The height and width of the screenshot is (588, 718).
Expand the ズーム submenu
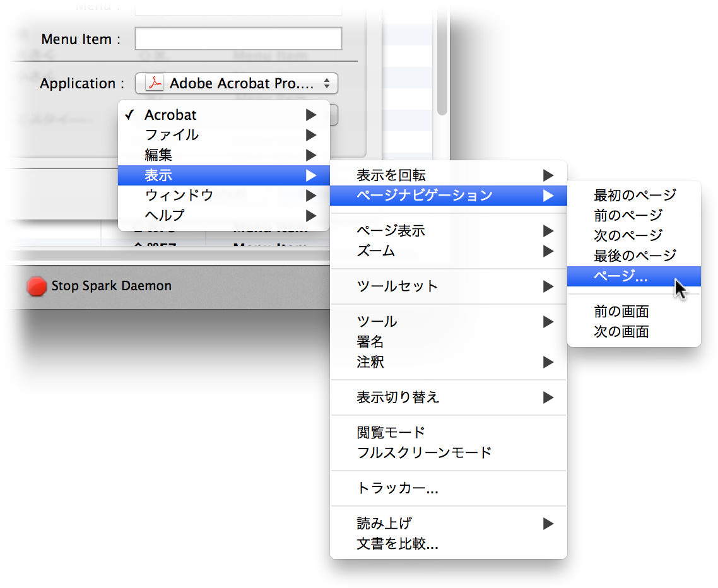pos(449,250)
